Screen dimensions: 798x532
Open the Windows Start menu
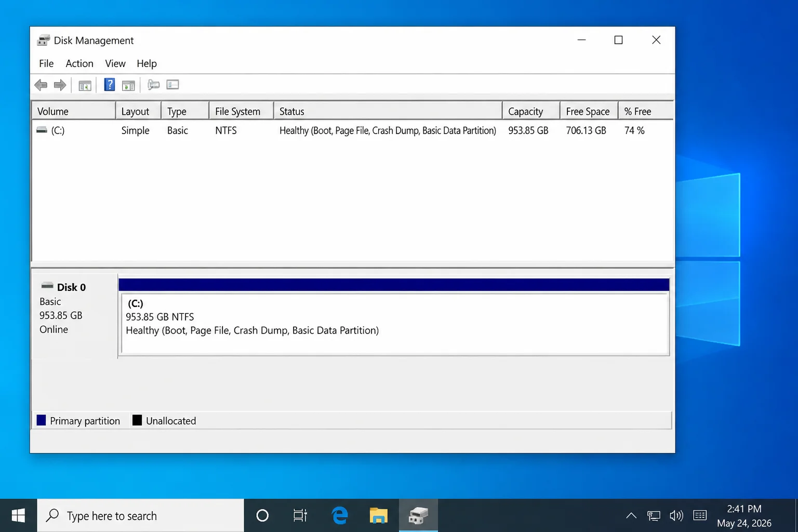18,515
